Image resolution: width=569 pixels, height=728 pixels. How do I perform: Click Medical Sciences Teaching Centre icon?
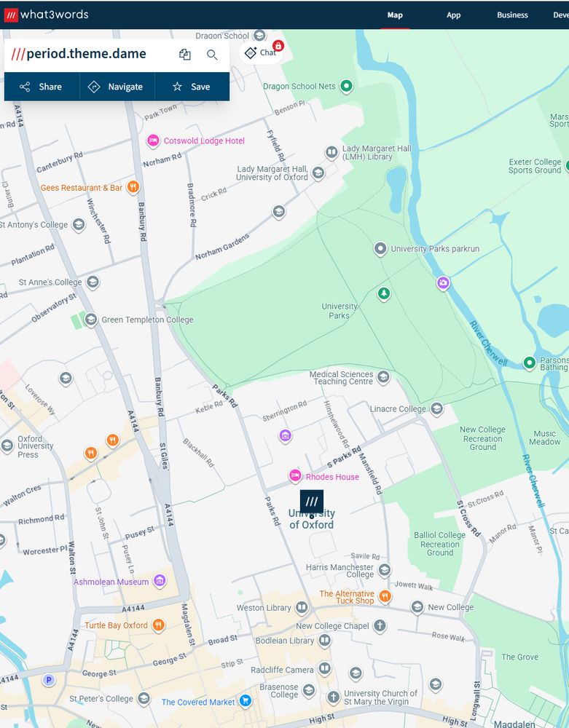(383, 377)
